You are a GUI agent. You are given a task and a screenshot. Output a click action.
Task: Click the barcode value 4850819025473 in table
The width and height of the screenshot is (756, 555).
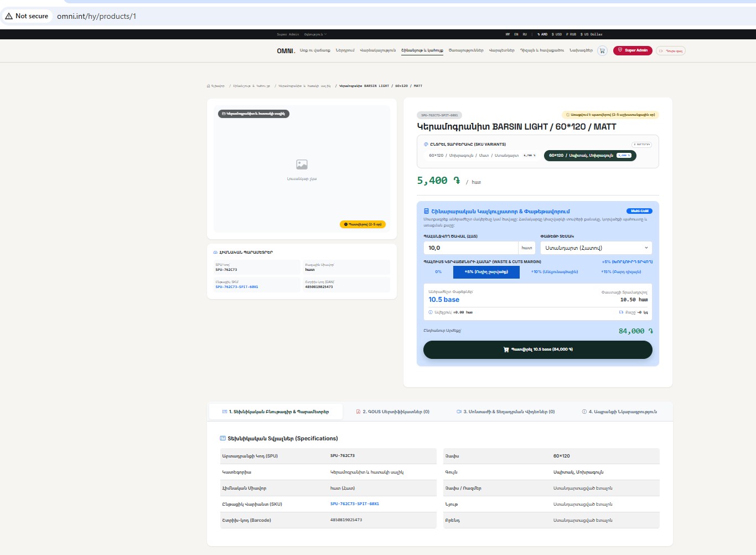pyautogui.click(x=346, y=520)
